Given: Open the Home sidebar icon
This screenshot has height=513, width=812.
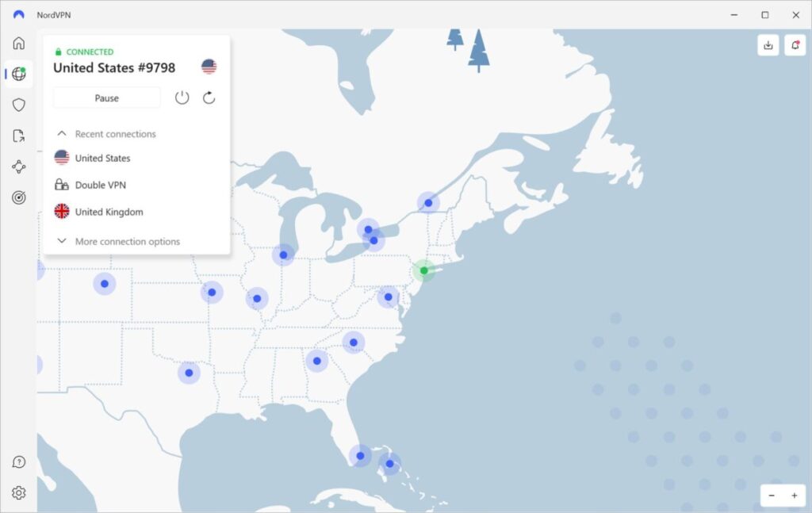Looking at the screenshot, I should pos(19,43).
